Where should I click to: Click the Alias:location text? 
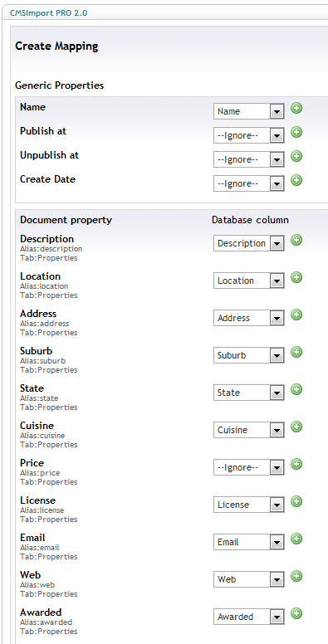[x=44, y=286]
